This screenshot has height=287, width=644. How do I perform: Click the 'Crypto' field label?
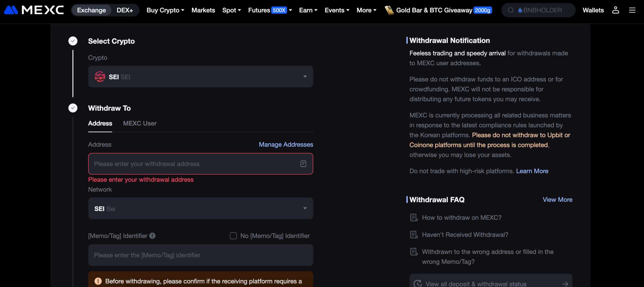pyautogui.click(x=98, y=58)
